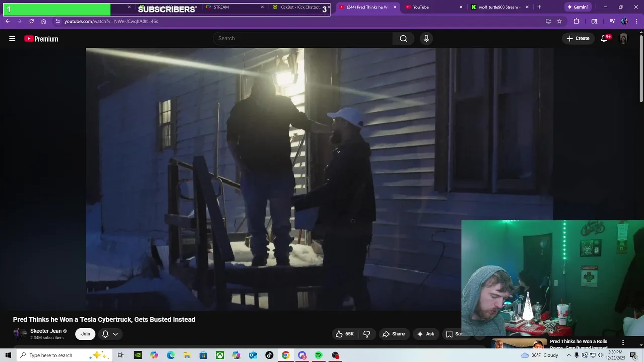Open more options for the Rolls Royce video

(623, 342)
